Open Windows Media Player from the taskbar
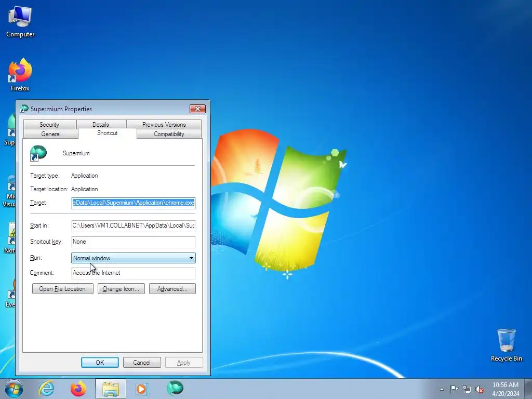Viewport: 532px width, 399px height. (142, 389)
